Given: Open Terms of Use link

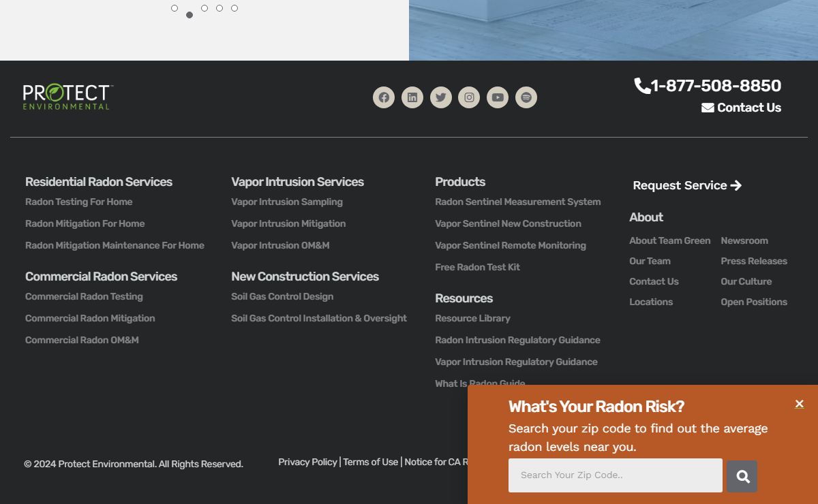Looking at the screenshot, I should pyautogui.click(x=370, y=462).
